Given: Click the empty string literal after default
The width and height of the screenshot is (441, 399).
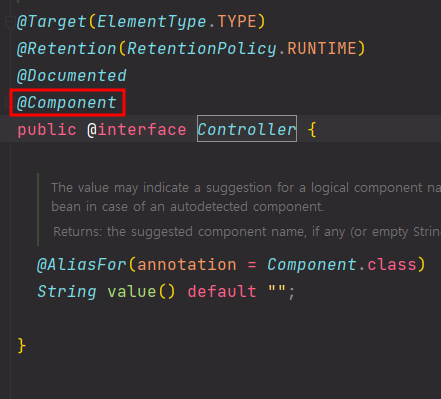Looking at the screenshot, I should pos(277,290).
